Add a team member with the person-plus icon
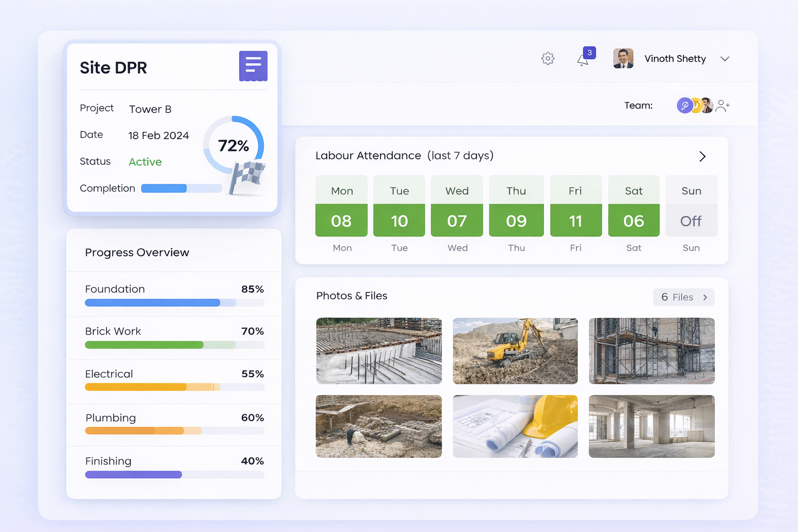798x532 pixels. coord(723,105)
